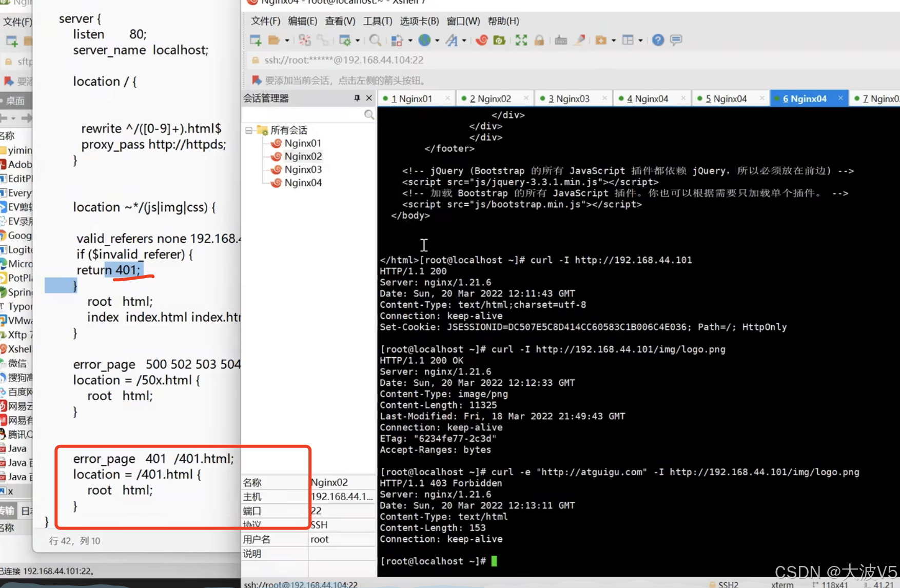The height and width of the screenshot is (588, 900).
Task: Switch to the 5 Nginx04 tab
Action: click(x=726, y=99)
